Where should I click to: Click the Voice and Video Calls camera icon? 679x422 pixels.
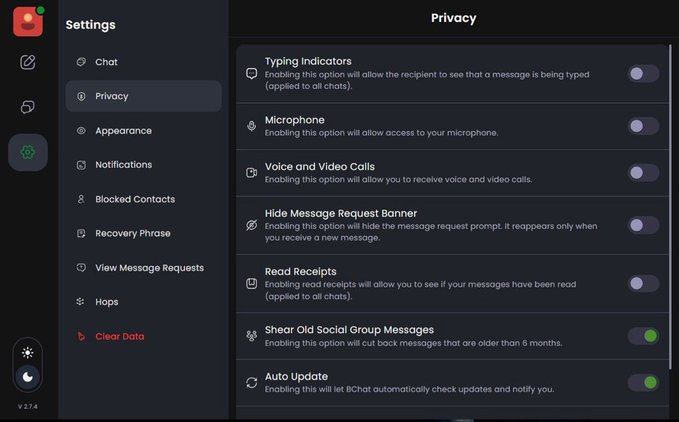click(x=252, y=173)
